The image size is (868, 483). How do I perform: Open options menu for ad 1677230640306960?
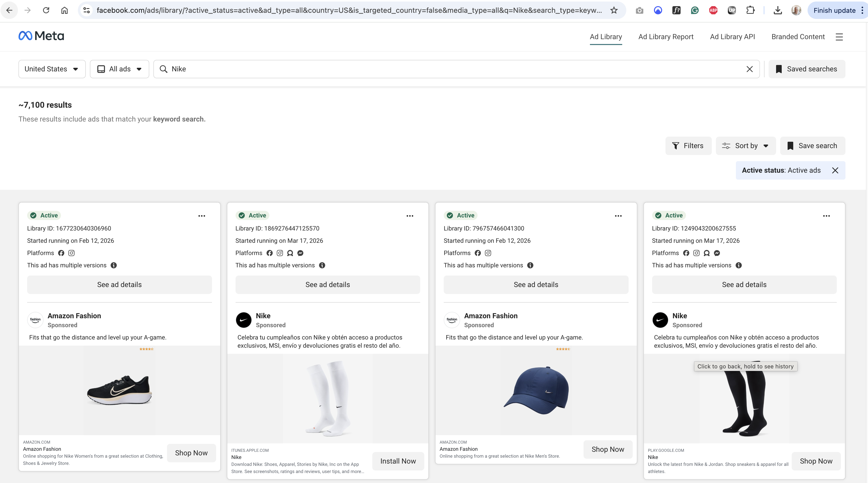click(x=202, y=216)
